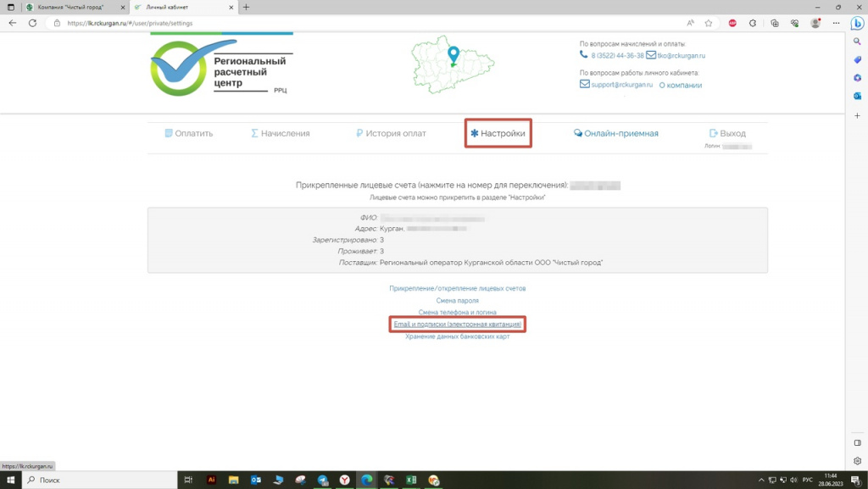Toggle the sidebar visibility icon
The image size is (868, 489).
point(857,443)
